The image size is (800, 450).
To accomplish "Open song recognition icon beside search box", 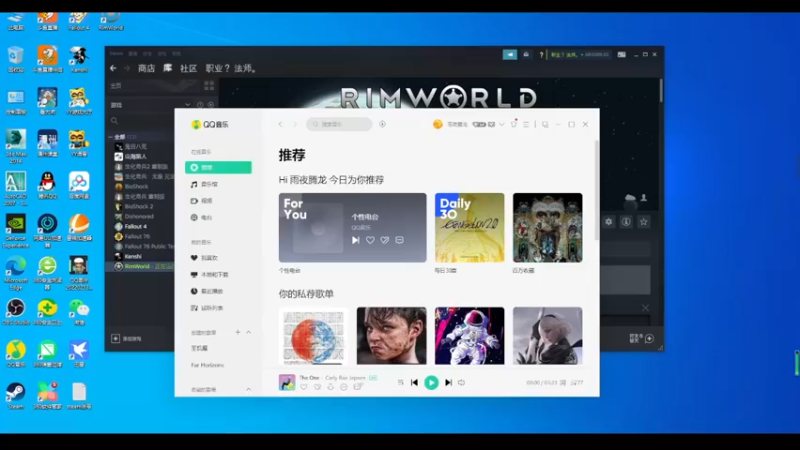I will (382, 124).
